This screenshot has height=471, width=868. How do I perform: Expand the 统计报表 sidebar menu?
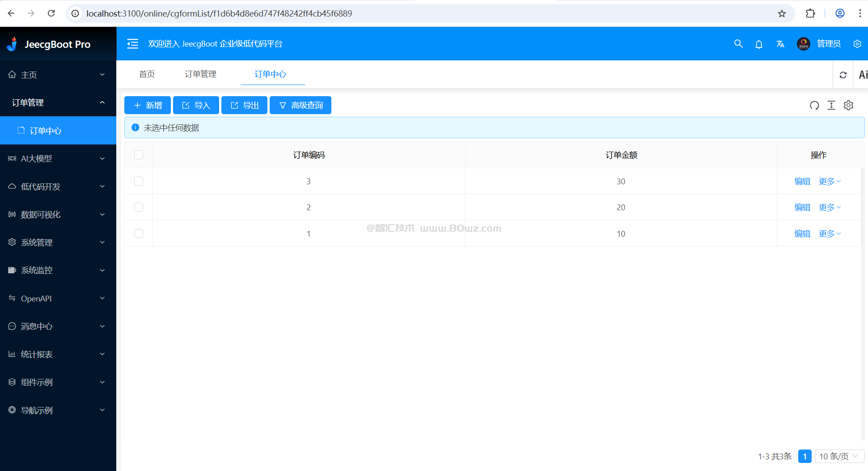tap(58, 354)
